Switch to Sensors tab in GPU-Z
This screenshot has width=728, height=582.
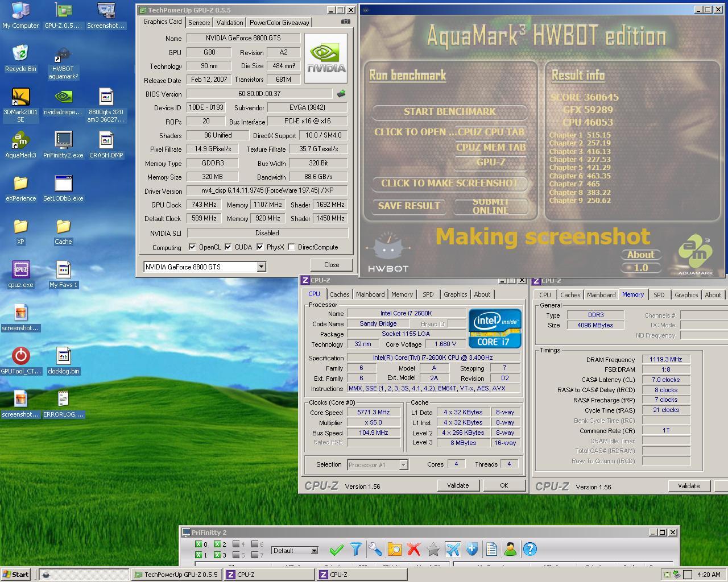pos(199,23)
